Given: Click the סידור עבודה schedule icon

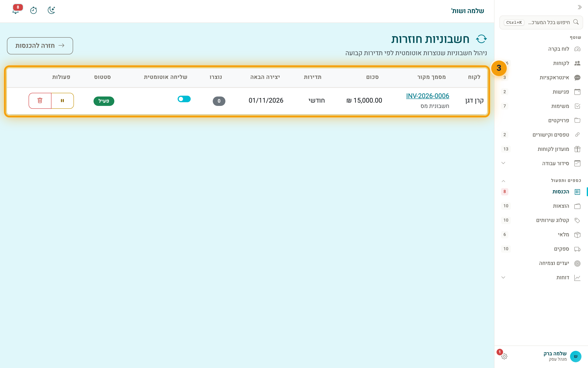Looking at the screenshot, I should coord(577,163).
